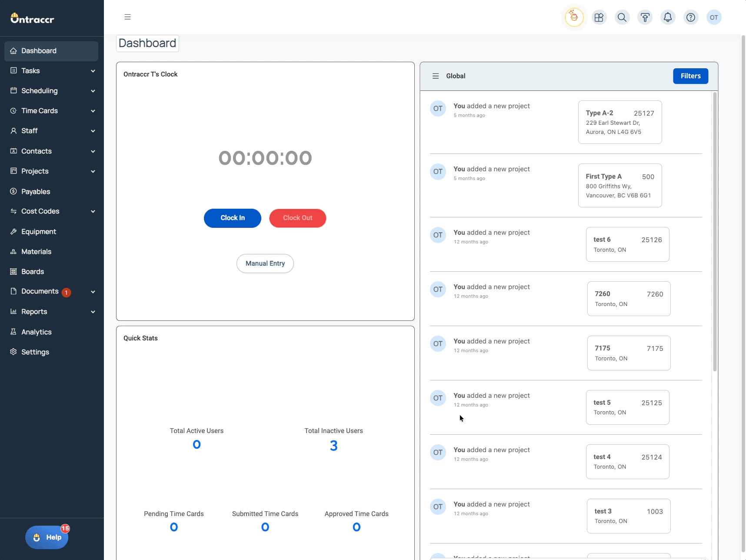The height and width of the screenshot is (560, 746).
Task: Expand the Projects menu chevron
Action: (x=93, y=171)
